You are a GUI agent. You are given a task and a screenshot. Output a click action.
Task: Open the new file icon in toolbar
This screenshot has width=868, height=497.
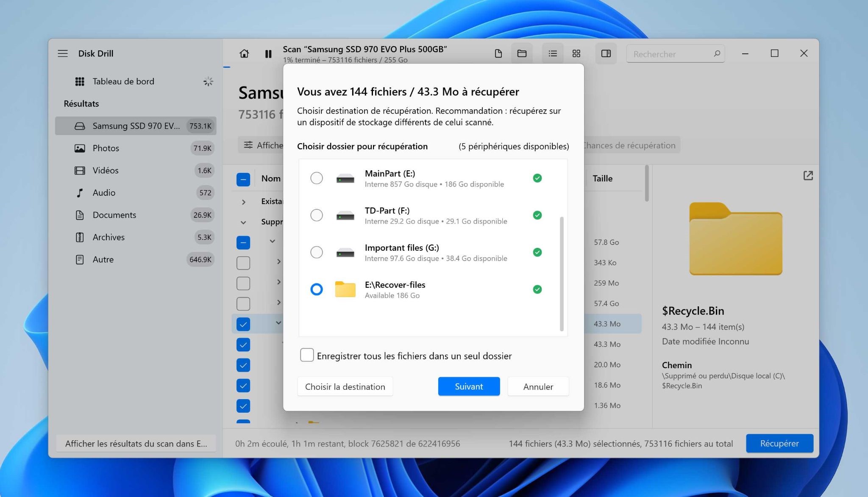[498, 54]
